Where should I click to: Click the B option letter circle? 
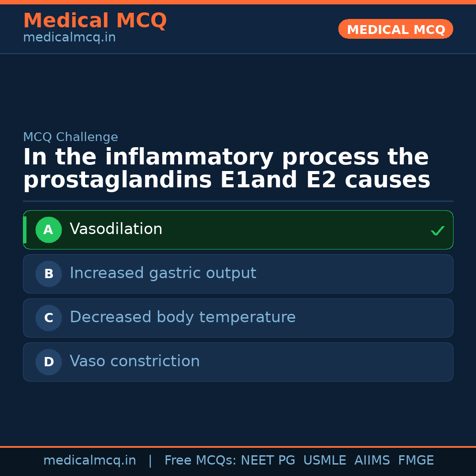[48, 274]
